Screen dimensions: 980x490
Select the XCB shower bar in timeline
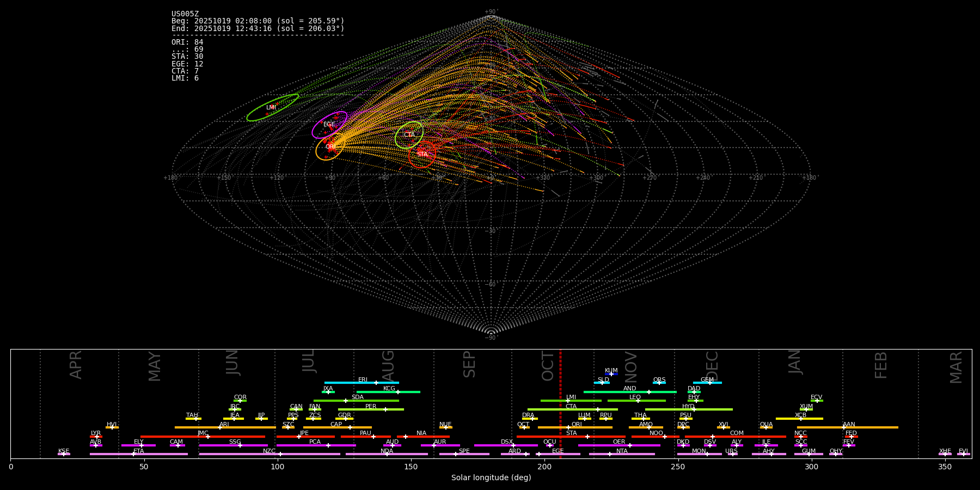click(x=799, y=419)
